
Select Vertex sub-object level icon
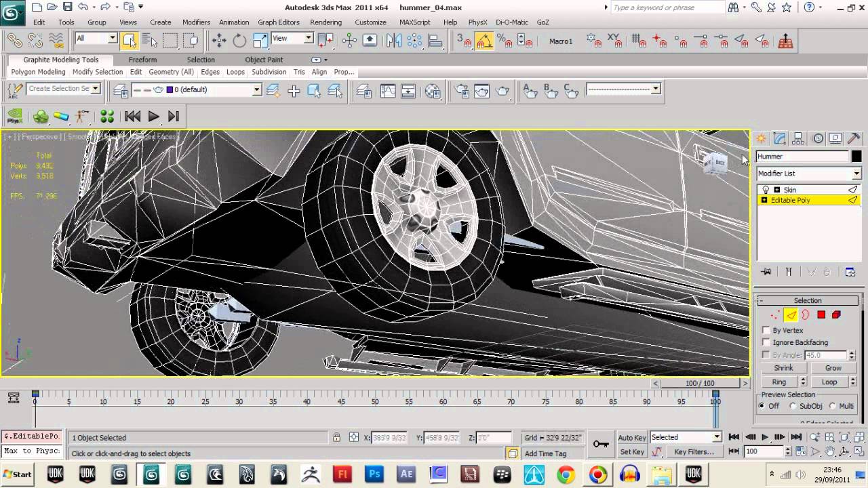pyautogui.click(x=775, y=315)
